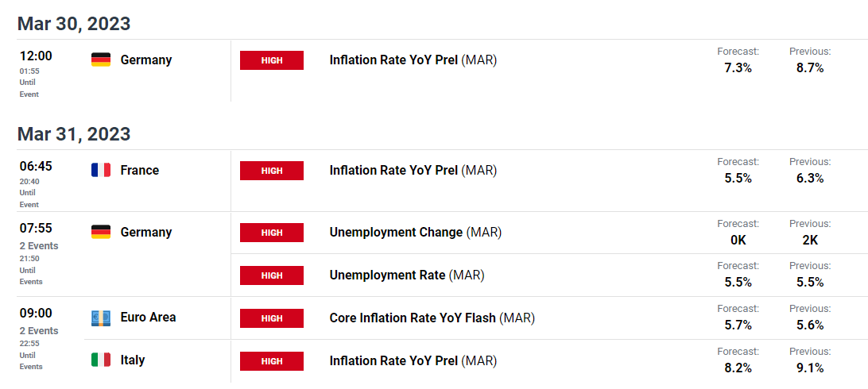The image size is (868, 389).
Task: Open the Unemployment Rate (MAR) event
Action: coord(407,275)
